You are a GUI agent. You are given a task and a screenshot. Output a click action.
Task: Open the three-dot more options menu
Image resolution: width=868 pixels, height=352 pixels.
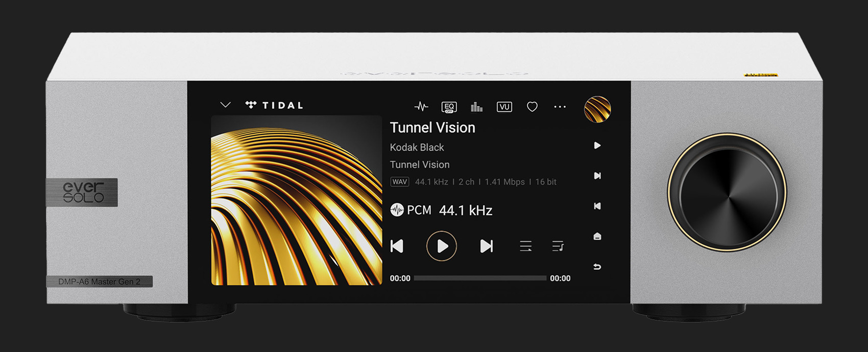(560, 107)
